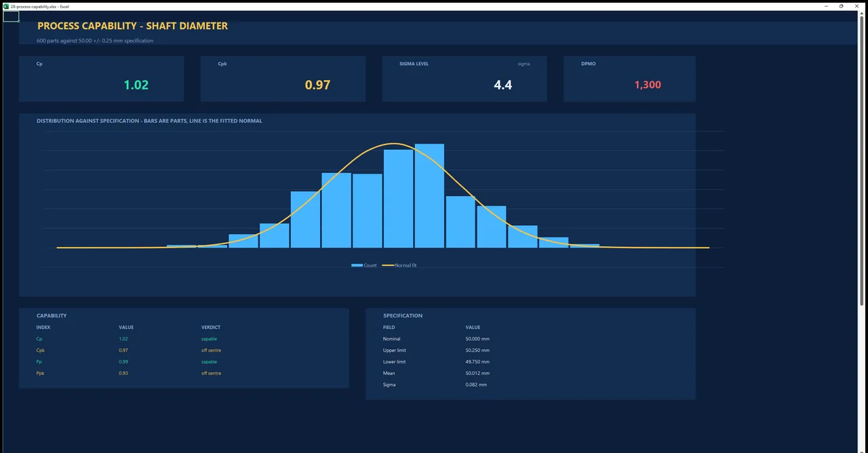This screenshot has height=453, width=868.
Task: Select the "49.750 mm" lower limit value
Action: pyautogui.click(x=477, y=362)
